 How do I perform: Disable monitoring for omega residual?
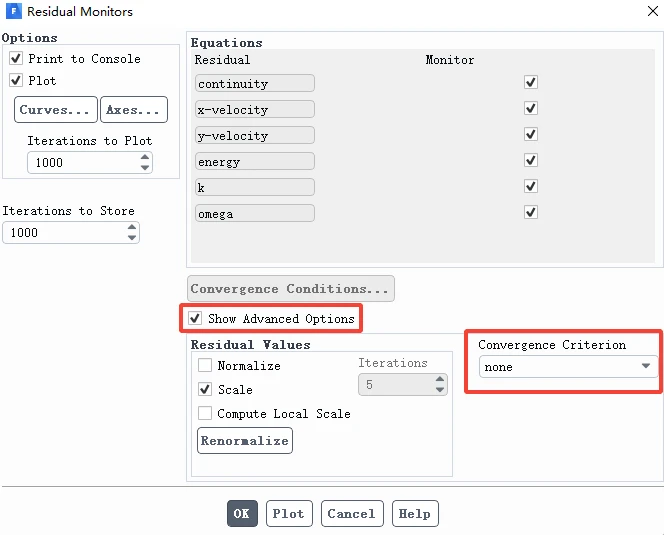tap(531, 212)
